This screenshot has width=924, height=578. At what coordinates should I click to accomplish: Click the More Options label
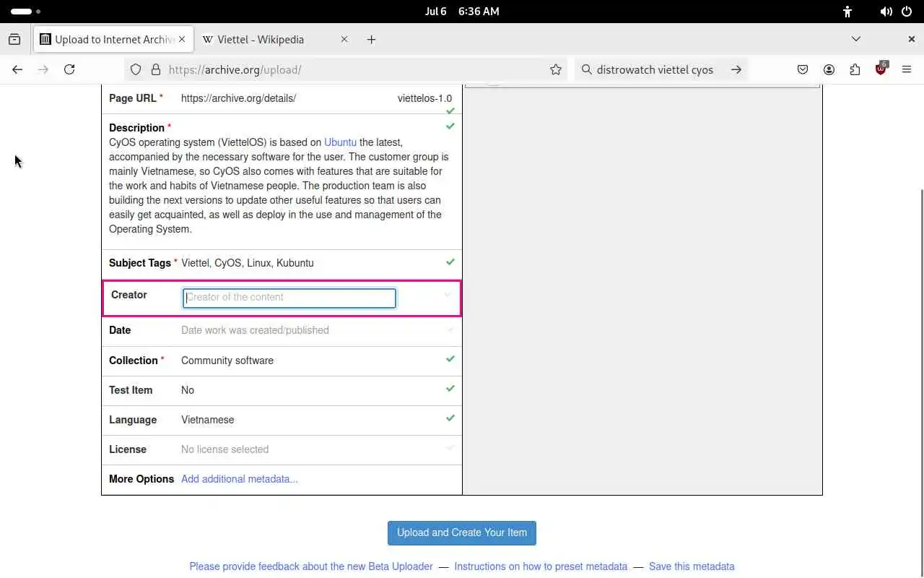[141, 479]
